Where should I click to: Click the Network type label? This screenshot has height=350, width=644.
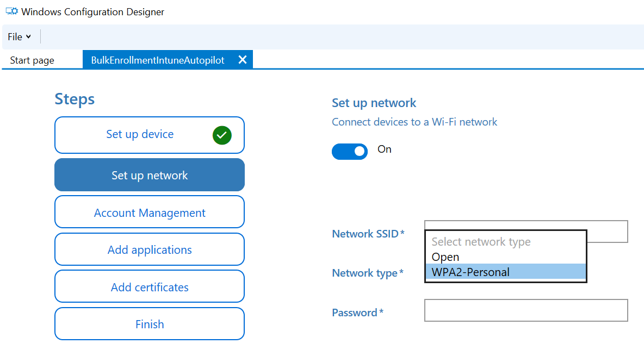(x=368, y=273)
